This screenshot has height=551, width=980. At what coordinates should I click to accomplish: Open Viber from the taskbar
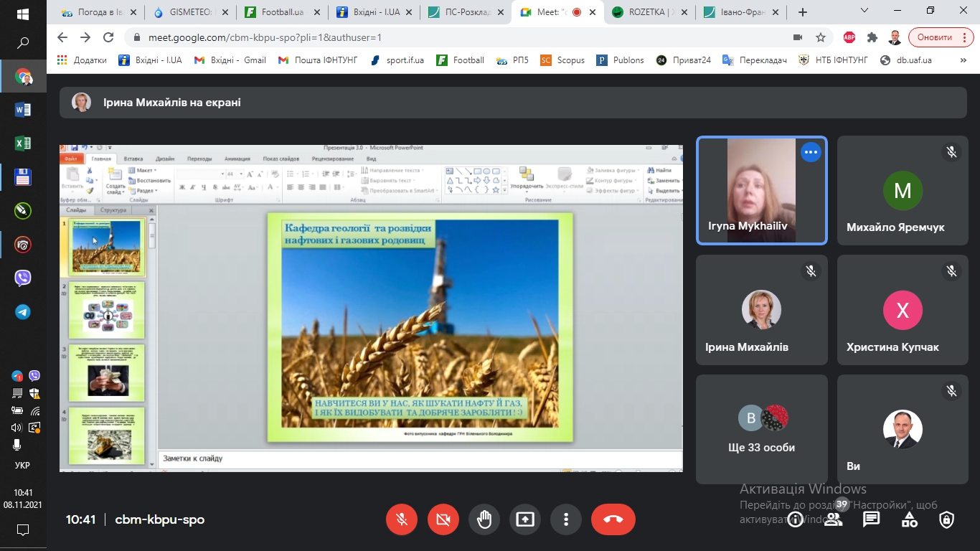click(x=22, y=278)
